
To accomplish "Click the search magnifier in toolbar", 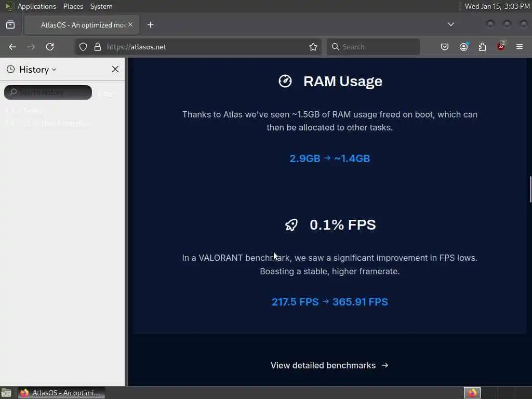I will pyautogui.click(x=335, y=47).
